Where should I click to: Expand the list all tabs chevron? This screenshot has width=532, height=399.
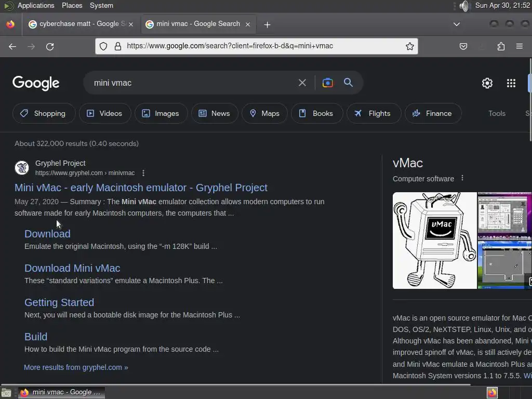click(456, 24)
